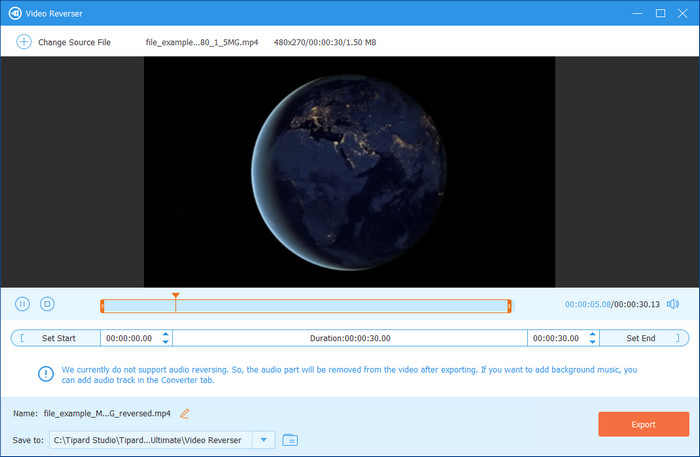Open output folder with folder icon
The width and height of the screenshot is (700, 457).
coord(290,440)
